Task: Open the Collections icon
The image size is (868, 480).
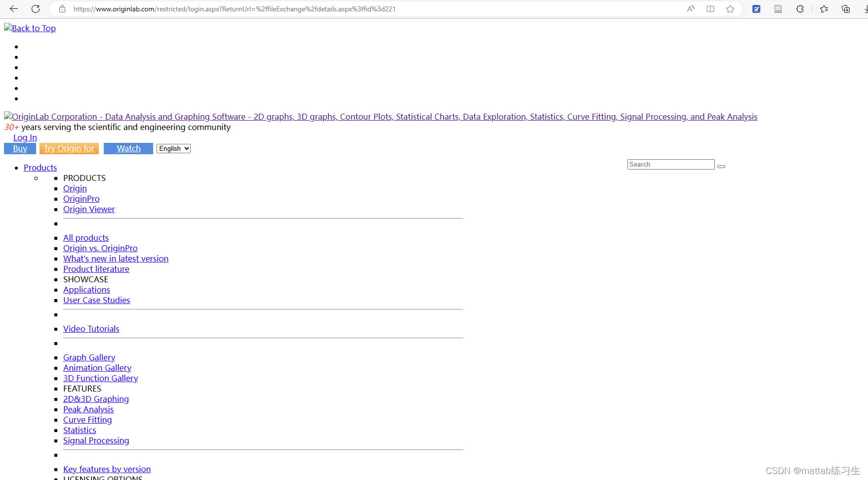Action: pyautogui.click(x=846, y=9)
